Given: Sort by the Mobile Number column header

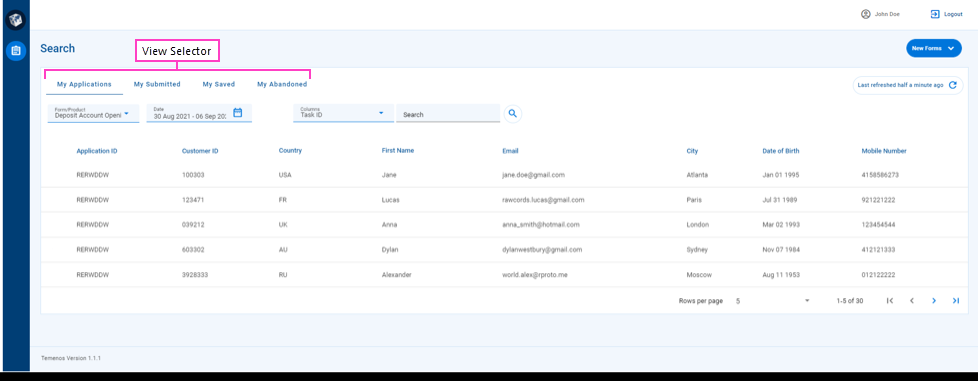Looking at the screenshot, I should pos(884,151).
